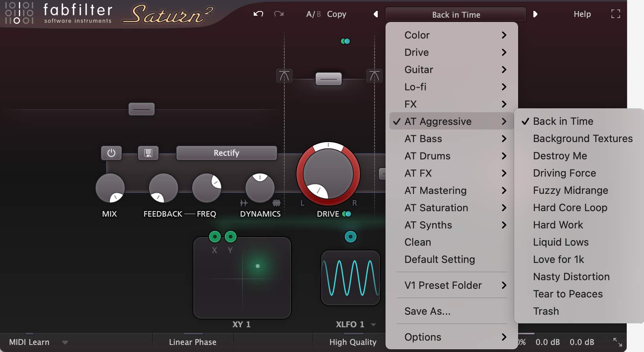Click the undo arrow icon
Viewport: 644px width, 352px height.
tap(258, 14)
